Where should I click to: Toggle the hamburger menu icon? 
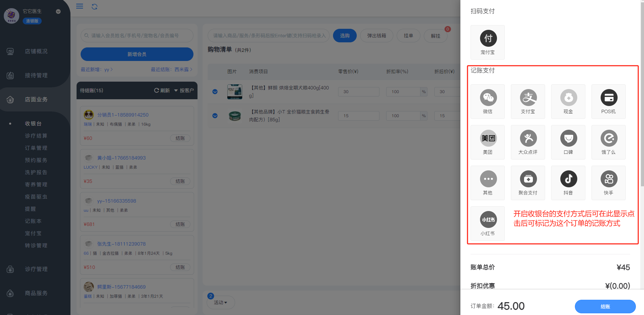pos(80,6)
